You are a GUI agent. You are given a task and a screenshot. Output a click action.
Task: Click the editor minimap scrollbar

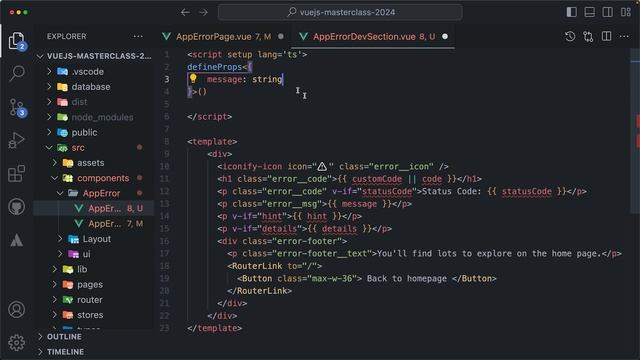point(635,131)
